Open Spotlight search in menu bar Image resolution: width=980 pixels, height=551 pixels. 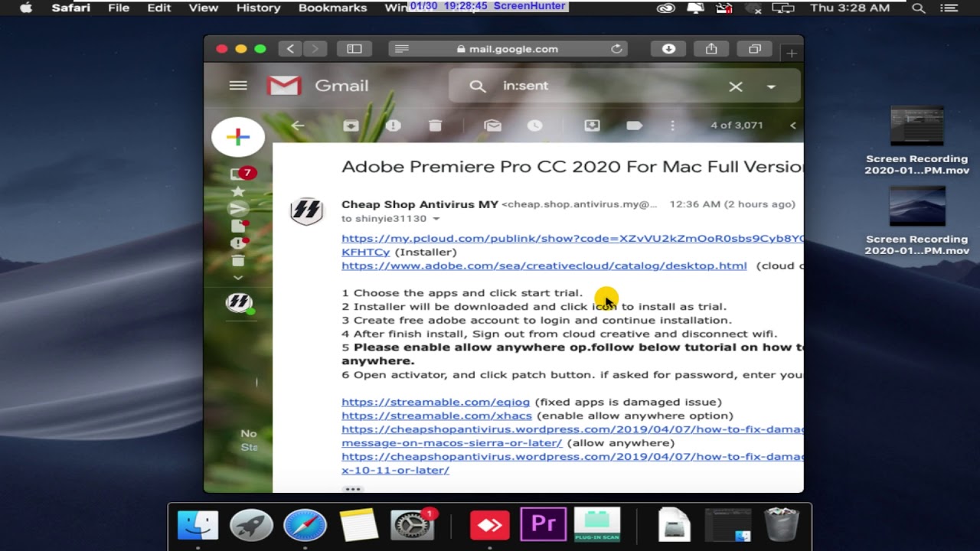pos(919,8)
